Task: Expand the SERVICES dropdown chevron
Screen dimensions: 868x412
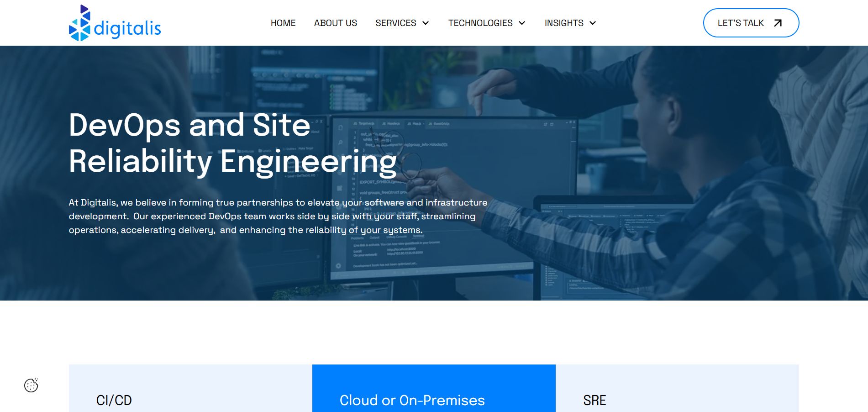Action: coord(426,23)
